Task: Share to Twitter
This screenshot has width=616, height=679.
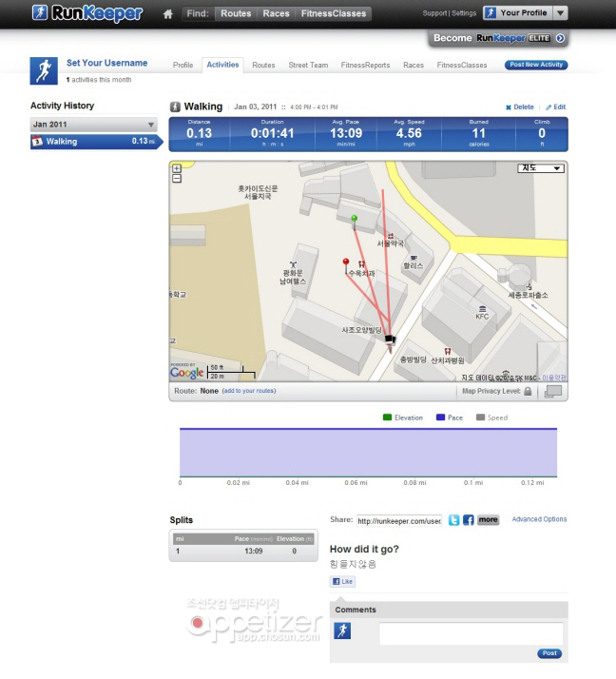Action: pos(453,520)
